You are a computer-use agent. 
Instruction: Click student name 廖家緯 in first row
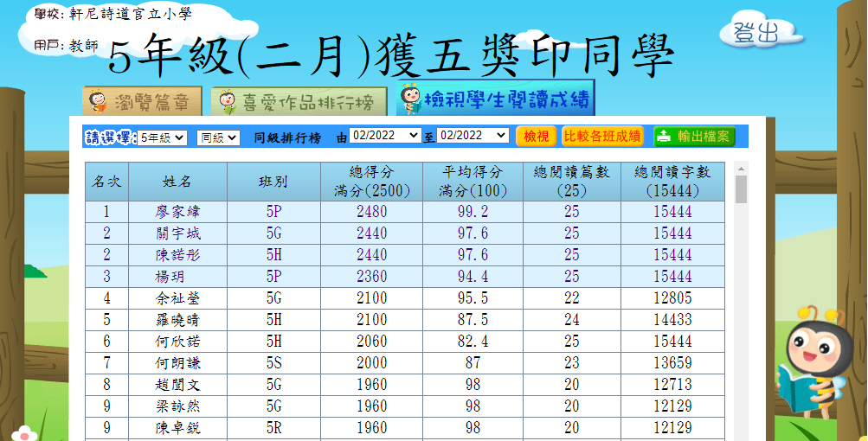[177, 212]
